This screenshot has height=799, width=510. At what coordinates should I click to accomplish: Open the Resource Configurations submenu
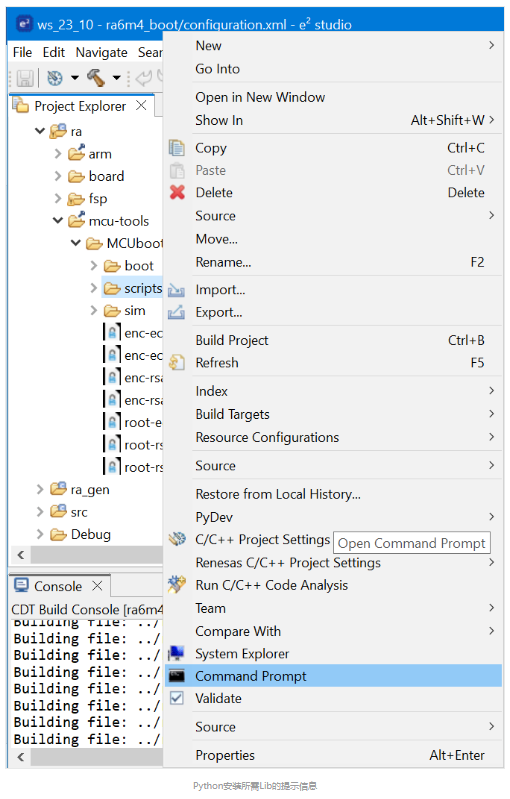pos(333,437)
